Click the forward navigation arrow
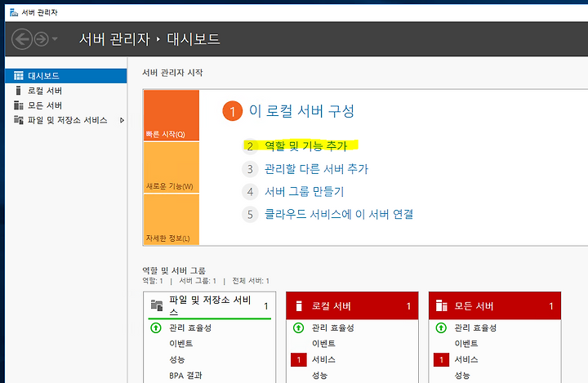 click(42, 39)
